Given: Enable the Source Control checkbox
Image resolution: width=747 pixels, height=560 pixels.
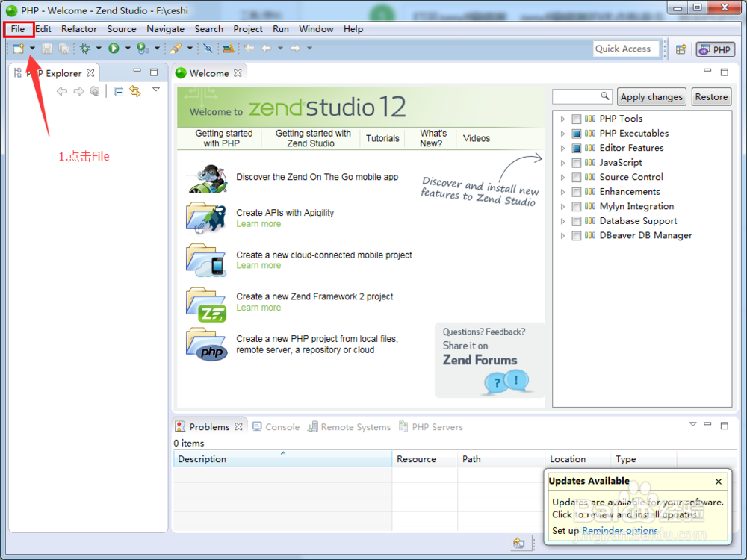Looking at the screenshot, I should (577, 177).
